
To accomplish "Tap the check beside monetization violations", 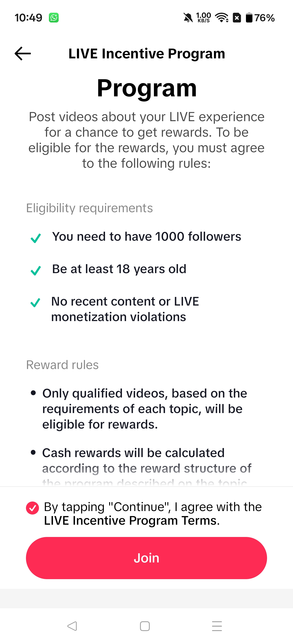I will click(35, 303).
